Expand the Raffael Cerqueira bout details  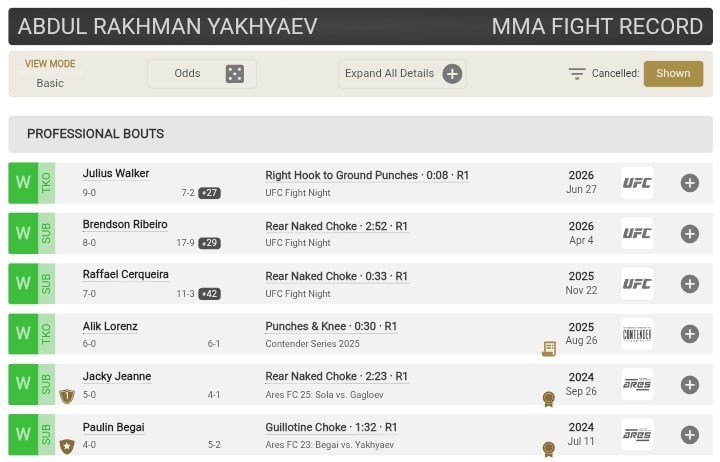(x=690, y=284)
